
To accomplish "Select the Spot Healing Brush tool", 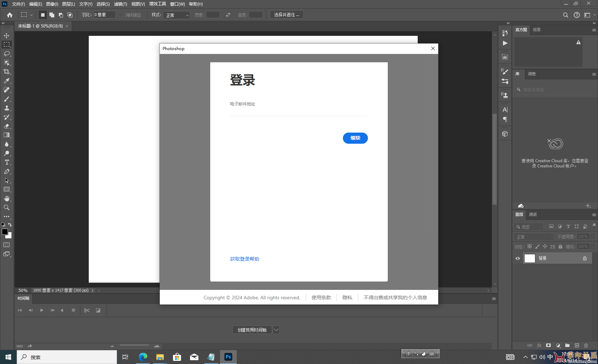I will coord(7,90).
